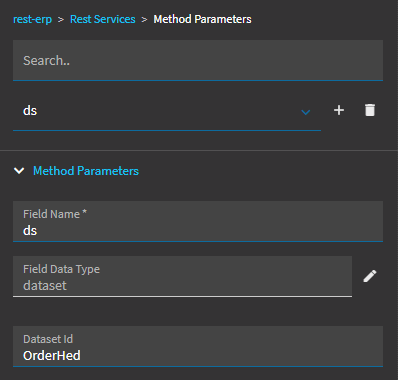The width and height of the screenshot is (398, 380).
Task: Select the Field Data Type dataset field
Action: (x=182, y=276)
